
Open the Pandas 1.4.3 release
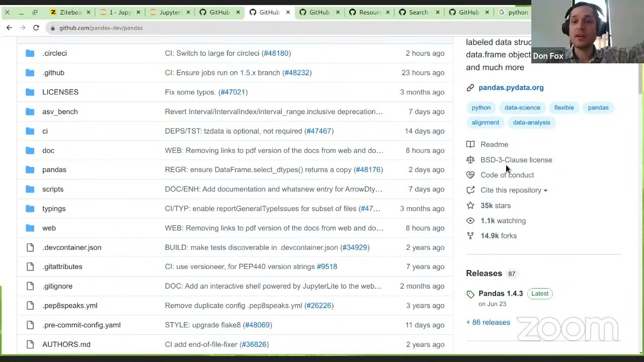click(x=500, y=294)
